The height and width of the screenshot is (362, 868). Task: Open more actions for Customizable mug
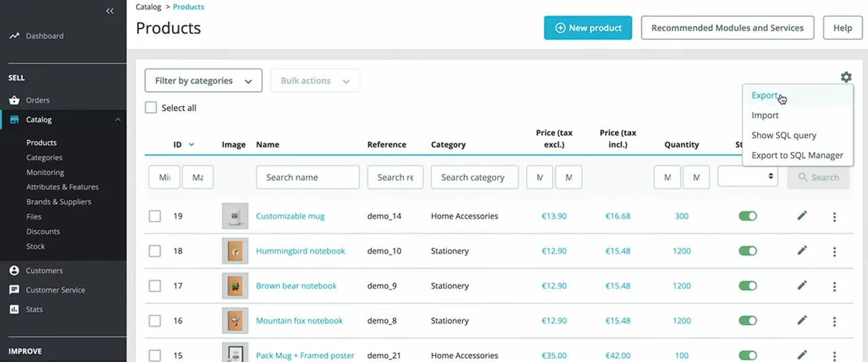click(x=834, y=217)
